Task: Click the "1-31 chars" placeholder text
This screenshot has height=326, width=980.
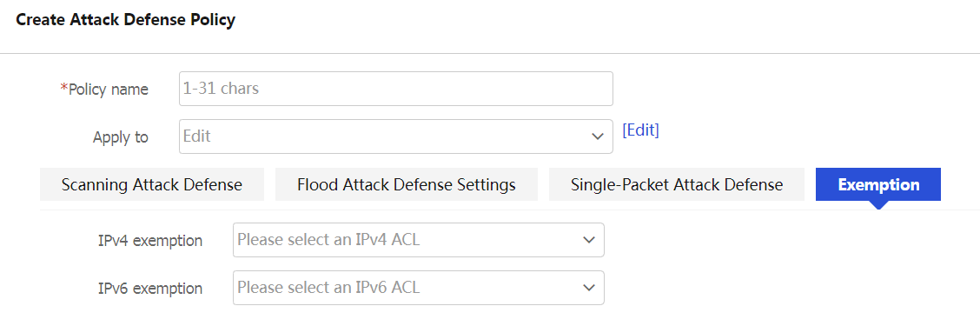Action: 221,89
